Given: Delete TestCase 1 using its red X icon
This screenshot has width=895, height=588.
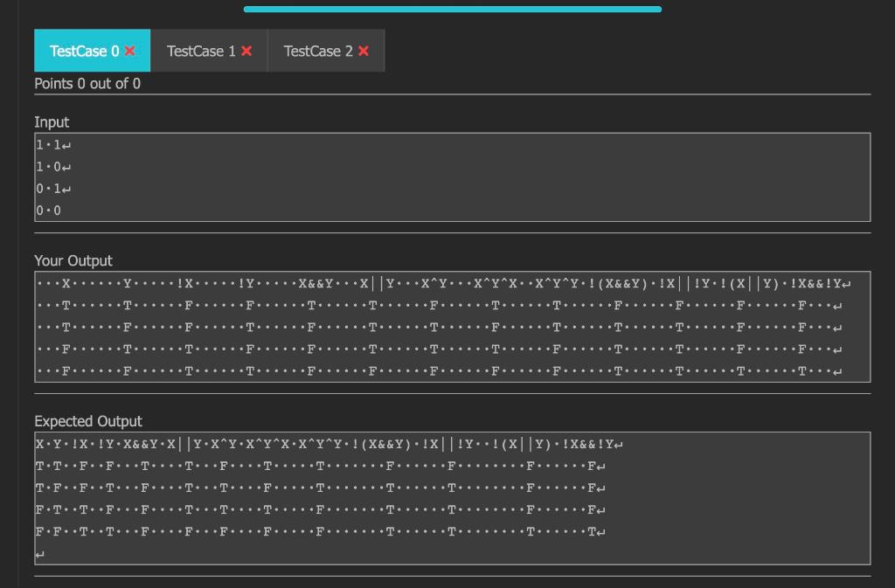Looking at the screenshot, I should pos(246,50).
